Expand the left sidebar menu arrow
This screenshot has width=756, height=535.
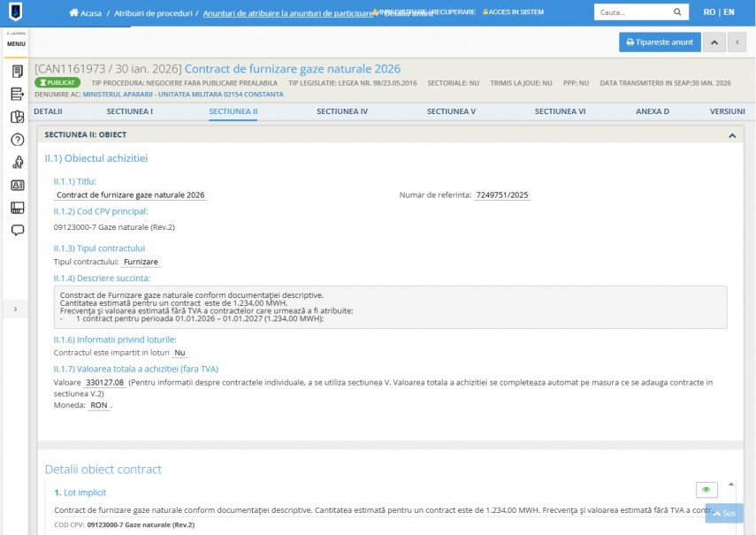(x=17, y=309)
